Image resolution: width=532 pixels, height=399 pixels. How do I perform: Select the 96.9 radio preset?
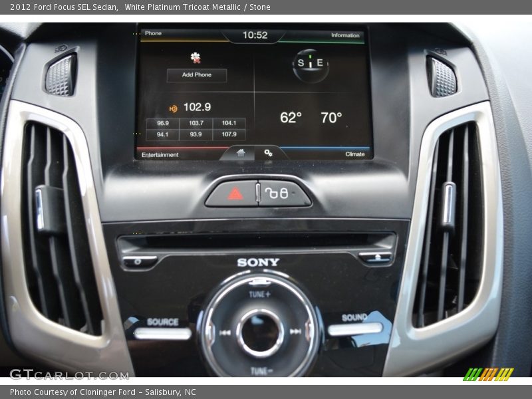point(163,123)
